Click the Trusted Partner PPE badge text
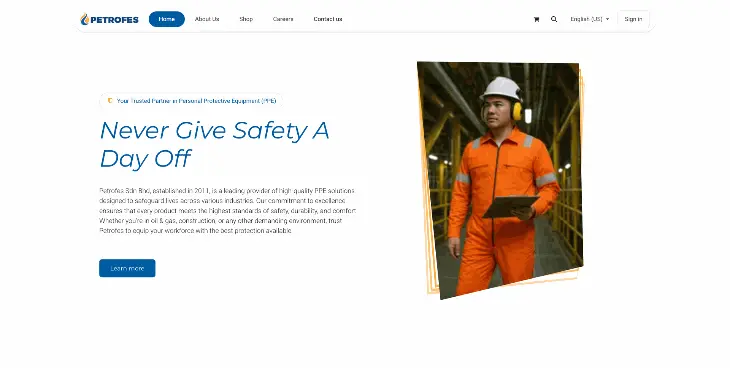Screen dimensions: 730x368 tap(196, 101)
